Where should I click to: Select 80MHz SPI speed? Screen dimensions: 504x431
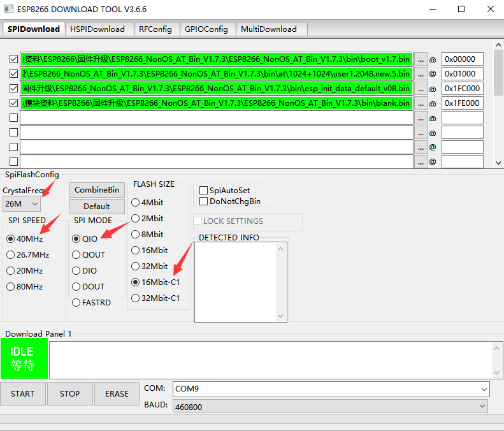point(11,287)
